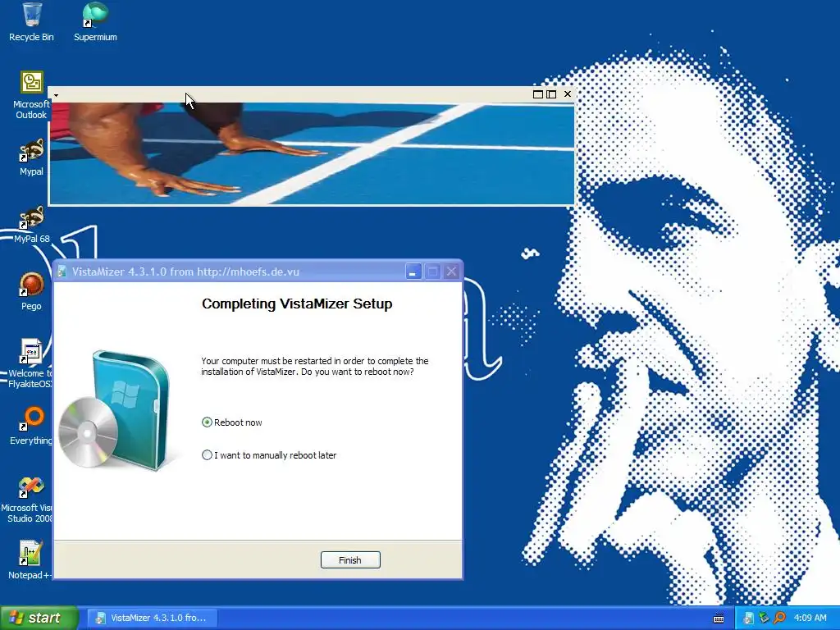Click the Completing VistaMizer Setup heading
Image resolution: width=840 pixels, height=630 pixels.
[x=297, y=304]
